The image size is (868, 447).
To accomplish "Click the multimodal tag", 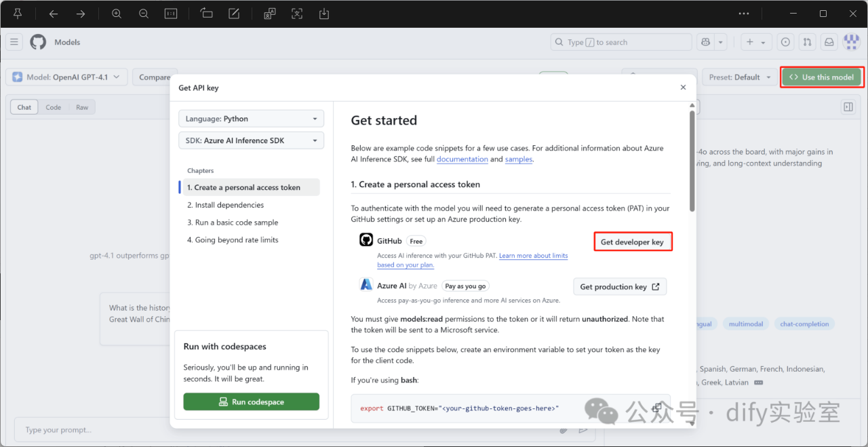I will tap(746, 324).
